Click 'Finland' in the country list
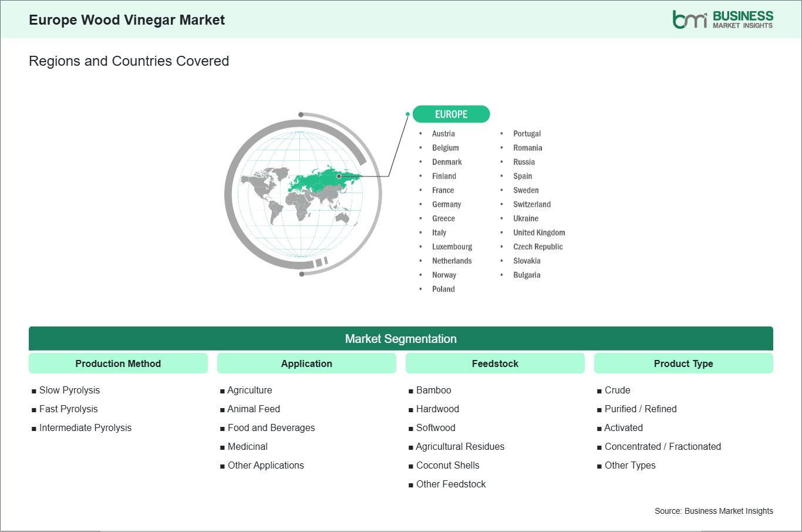This screenshot has height=532, width=802. [x=444, y=176]
